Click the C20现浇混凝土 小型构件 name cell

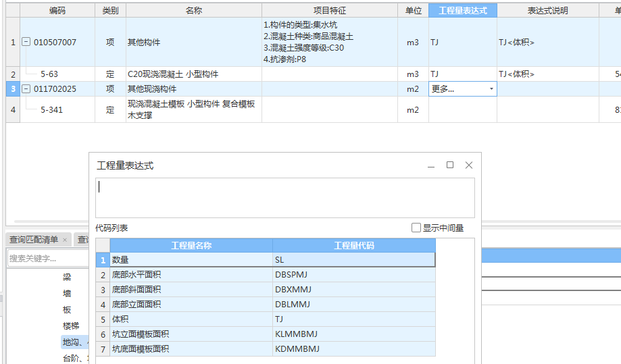194,74
